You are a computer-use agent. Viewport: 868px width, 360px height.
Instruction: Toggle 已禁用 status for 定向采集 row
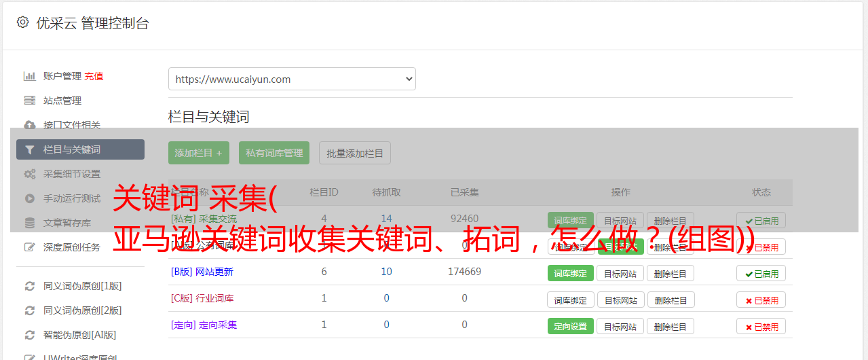761,326
